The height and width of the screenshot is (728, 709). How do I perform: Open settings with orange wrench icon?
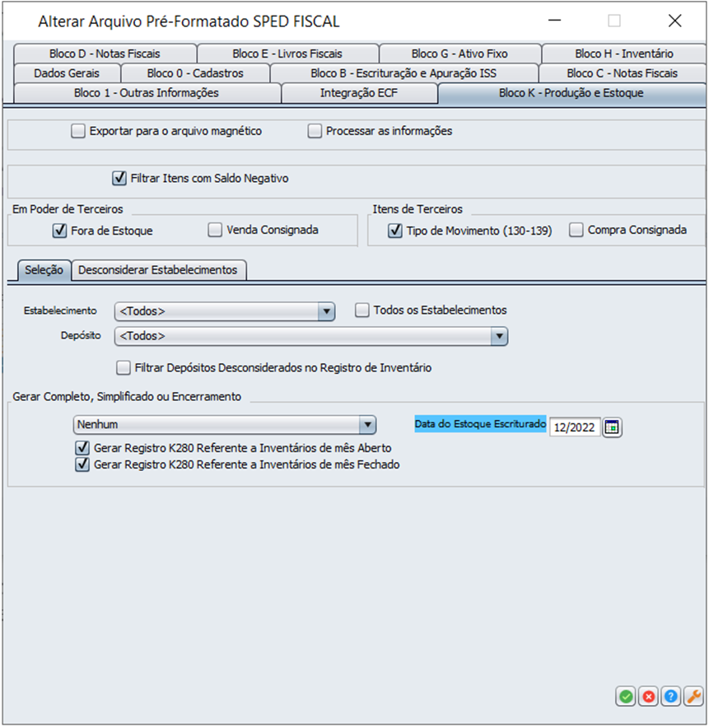click(693, 697)
